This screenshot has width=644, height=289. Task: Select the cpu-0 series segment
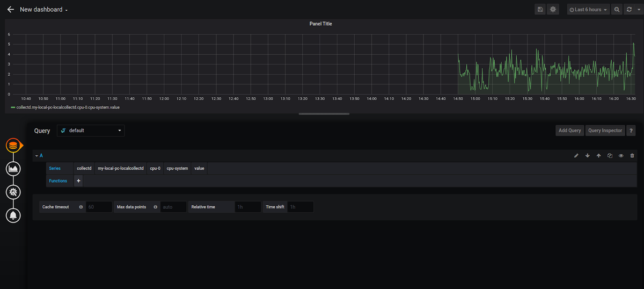[x=155, y=169]
